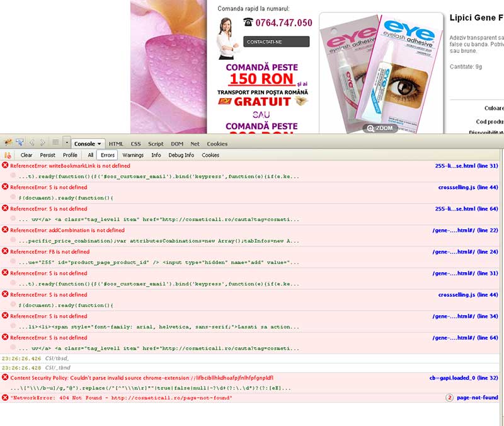
Task: Click the CSI/tbsd_ log entry
Action: pos(57,358)
